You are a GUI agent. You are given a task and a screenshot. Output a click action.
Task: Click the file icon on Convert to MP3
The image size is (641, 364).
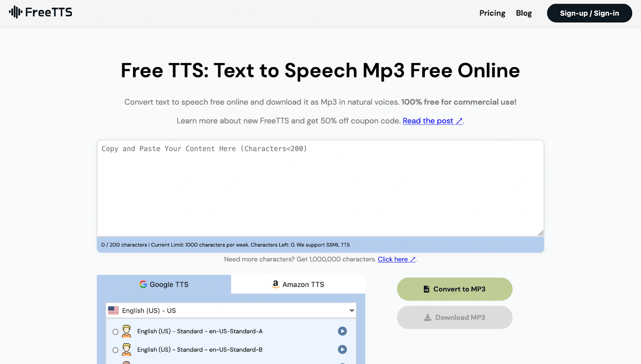click(427, 289)
